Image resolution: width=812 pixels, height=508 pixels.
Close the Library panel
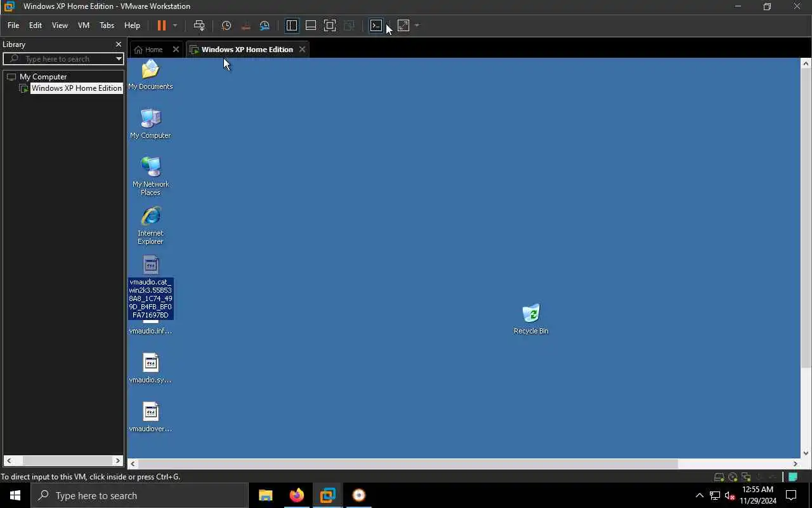click(118, 44)
